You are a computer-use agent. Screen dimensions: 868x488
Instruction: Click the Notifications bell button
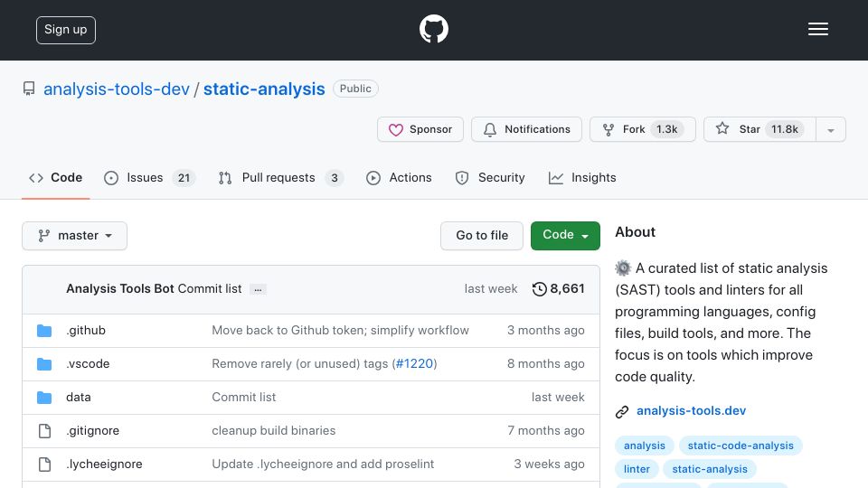pyautogui.click(x=526, y=129)
